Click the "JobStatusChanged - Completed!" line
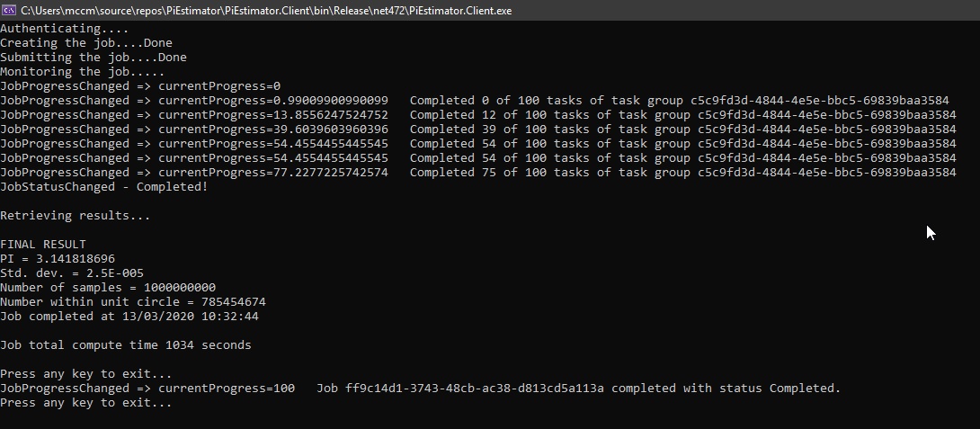Viewport: 980px width, 429px height. click(103, 187)
